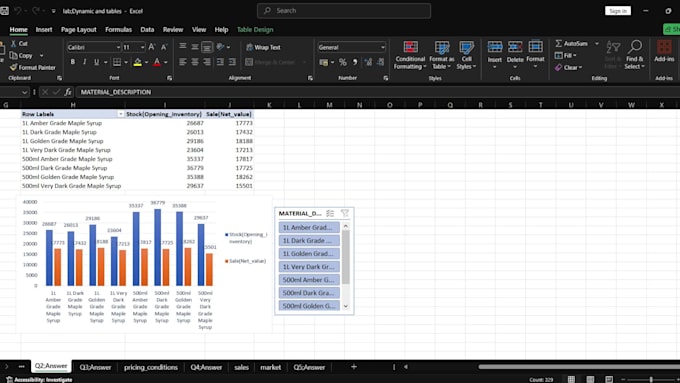Viewport: 680px width, 383px height.
Task: Click Delete cells icon
Action: click(515, 47)
